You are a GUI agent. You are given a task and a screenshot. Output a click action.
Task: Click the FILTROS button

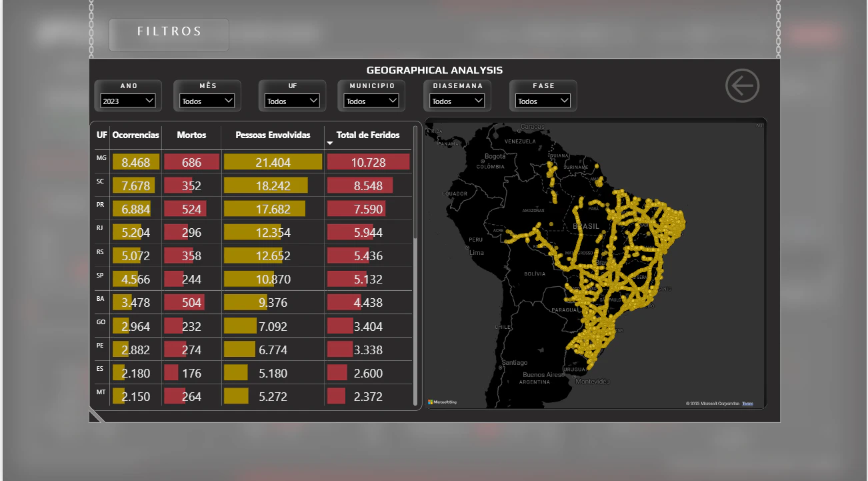[169, 35]
